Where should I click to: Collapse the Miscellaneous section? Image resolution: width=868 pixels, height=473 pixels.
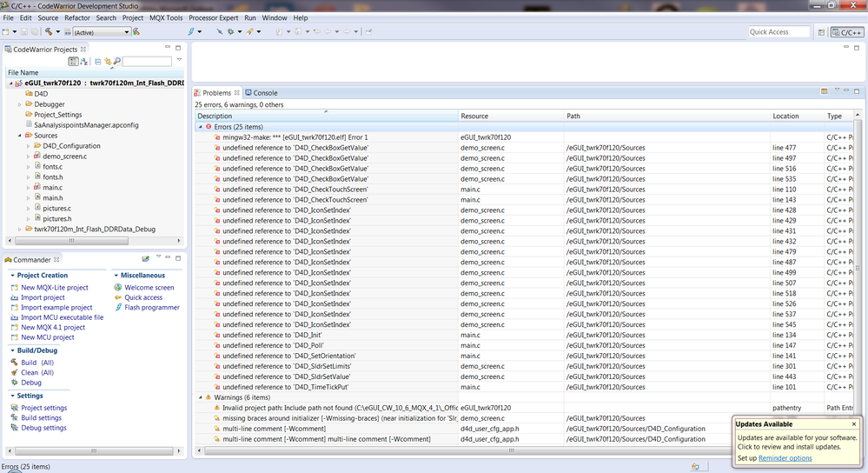tap(116, 276)
